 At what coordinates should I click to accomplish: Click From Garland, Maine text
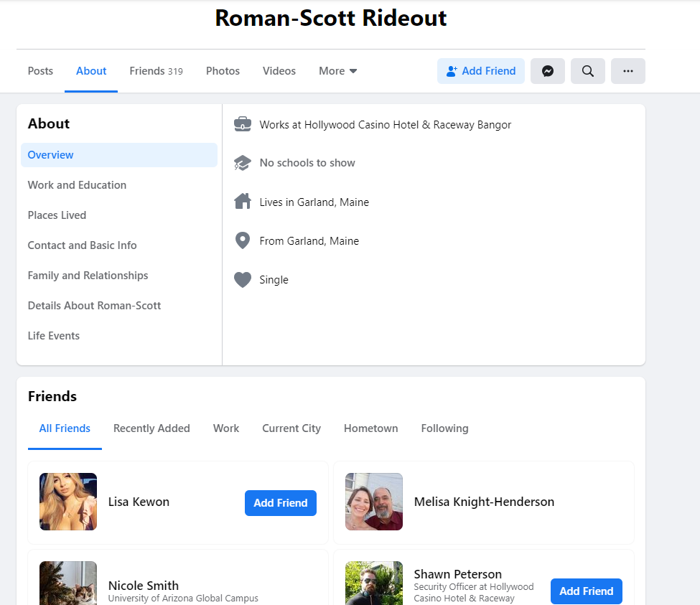pyautogui.click(x=309, y=241)
